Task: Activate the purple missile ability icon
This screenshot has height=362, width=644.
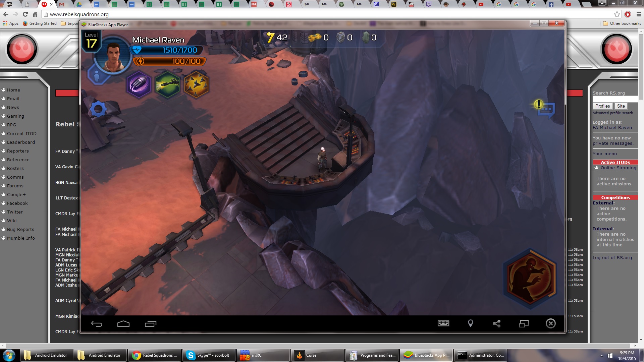Action: (139, 85)
